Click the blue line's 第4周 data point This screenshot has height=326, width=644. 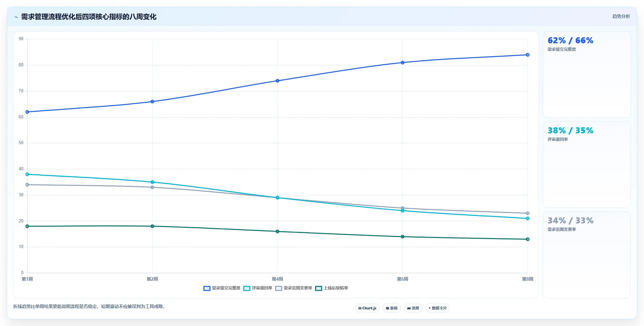[x=277, y=81]
